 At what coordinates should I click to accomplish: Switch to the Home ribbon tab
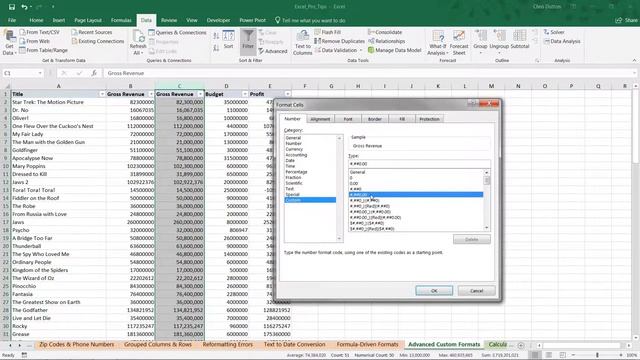click(36, 20)
